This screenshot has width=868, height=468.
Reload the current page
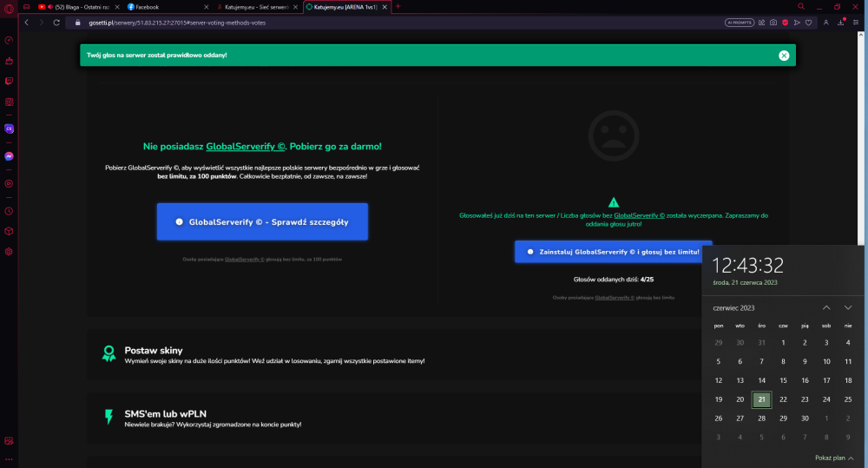(x=56, y=23)
